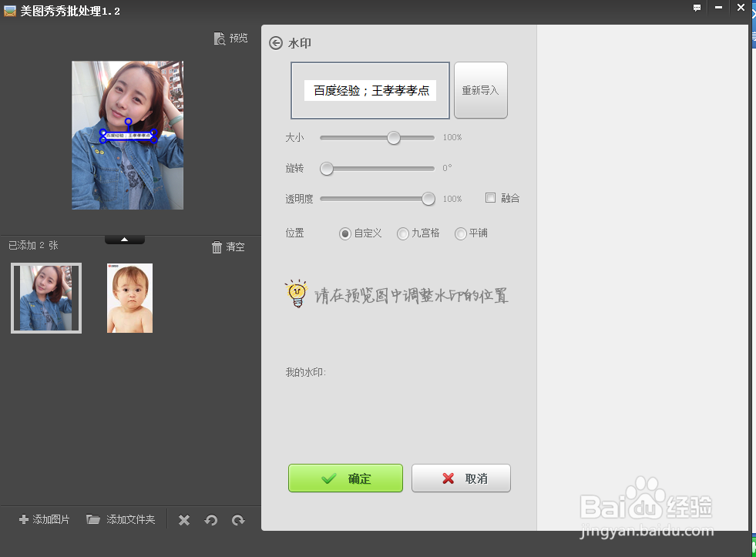Click the 取消 cancel button
756x557 pixels.
461,478
